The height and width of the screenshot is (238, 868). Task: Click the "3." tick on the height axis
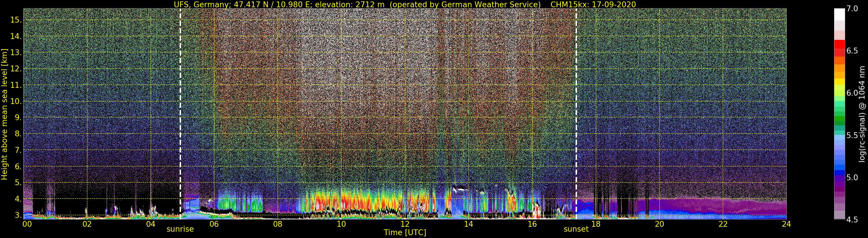18,215
